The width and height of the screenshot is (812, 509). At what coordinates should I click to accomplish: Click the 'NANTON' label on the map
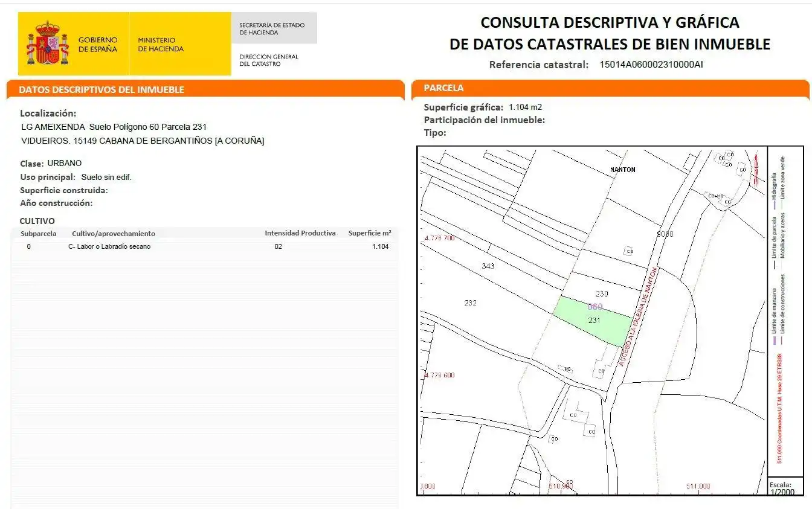(622, 170)
